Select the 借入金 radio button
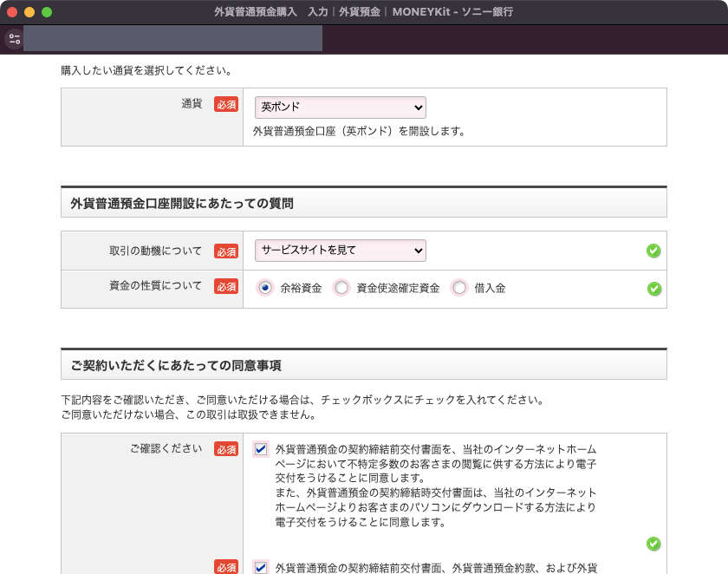Image resolution: width=728 pixels, height=574 pixels. (459, 288)
